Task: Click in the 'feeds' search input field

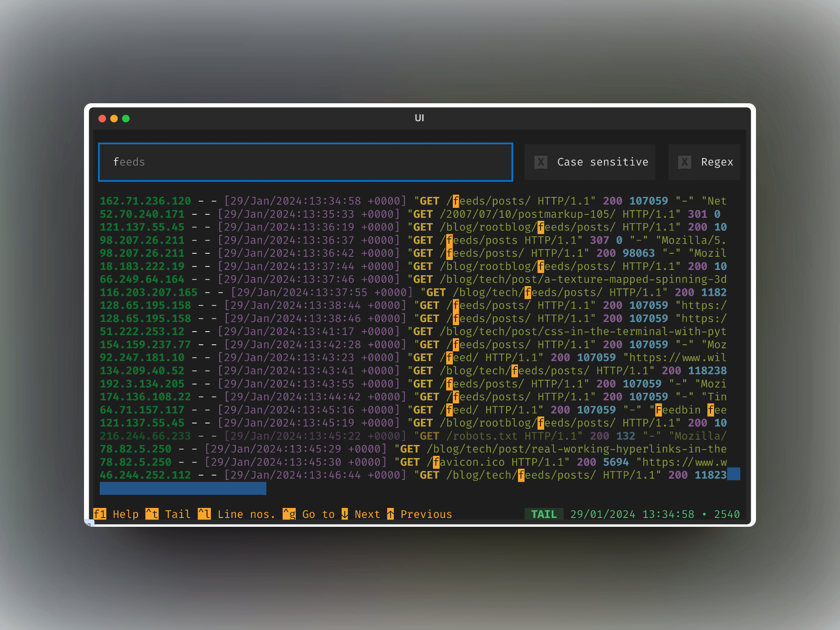Action: point(305,162)
